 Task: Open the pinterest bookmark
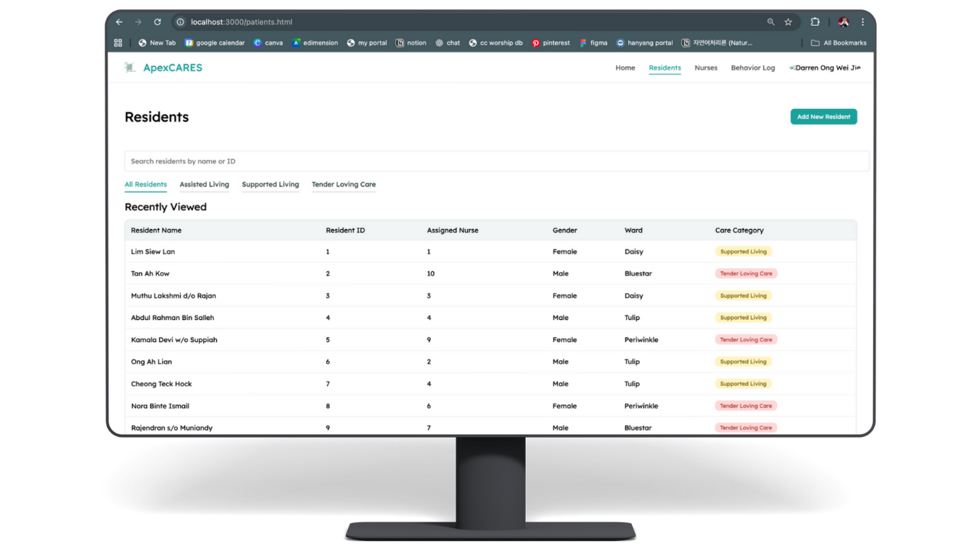point(550,43)
